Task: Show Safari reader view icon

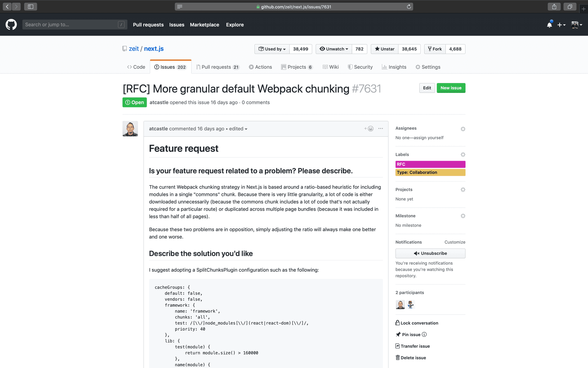Action: pos(180,6)
